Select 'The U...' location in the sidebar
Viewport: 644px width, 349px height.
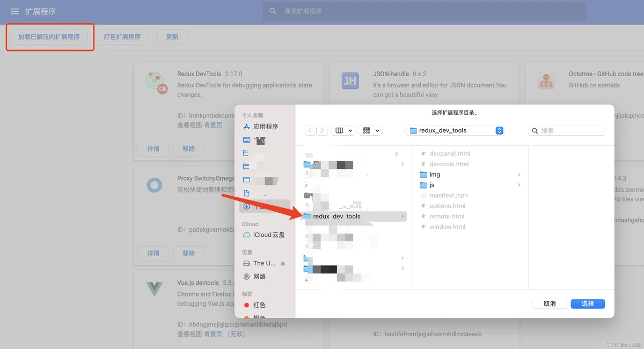[x=260, y=263]
